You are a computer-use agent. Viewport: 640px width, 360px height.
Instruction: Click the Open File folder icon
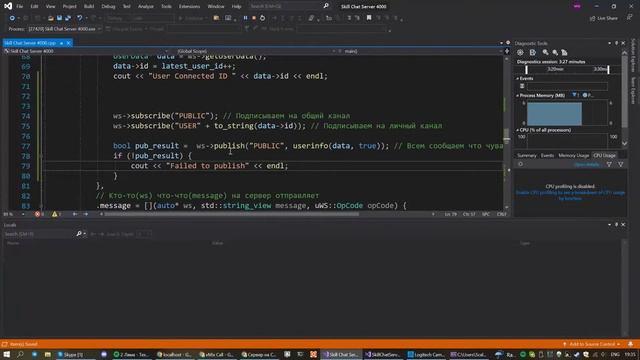coord(51,18)
